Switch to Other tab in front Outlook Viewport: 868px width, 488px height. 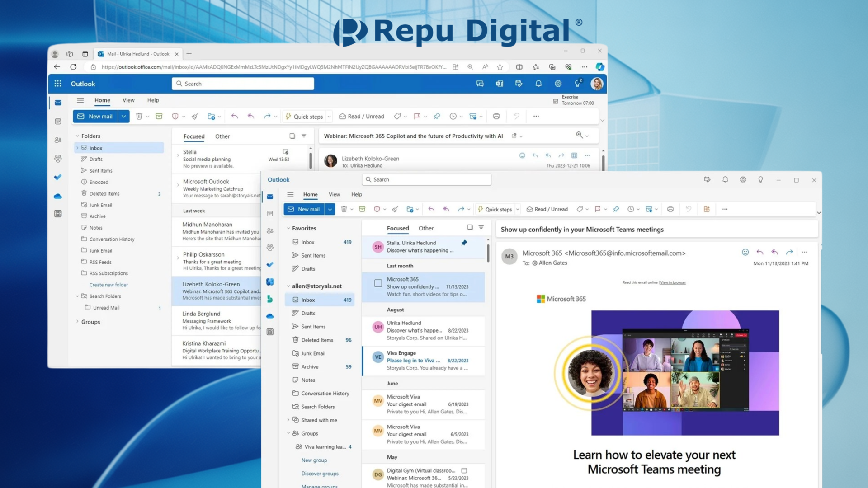426,228
